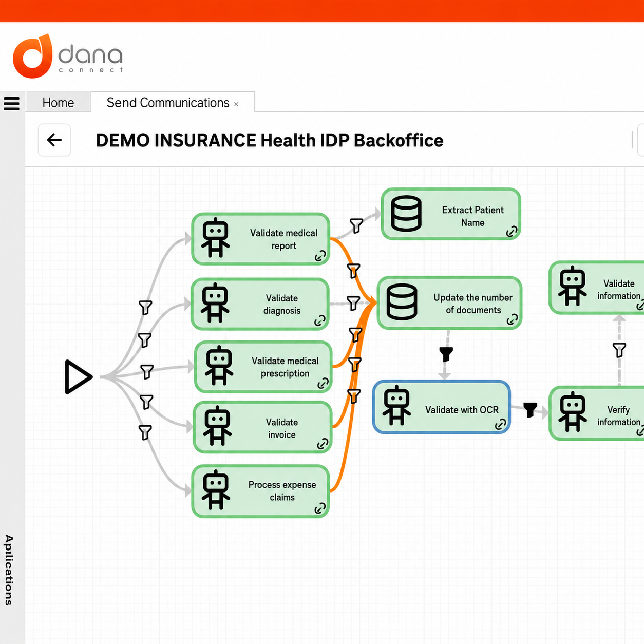Click black filter right of Validate with OCR
Screen dimensions: 644x644
click(530, 409)
